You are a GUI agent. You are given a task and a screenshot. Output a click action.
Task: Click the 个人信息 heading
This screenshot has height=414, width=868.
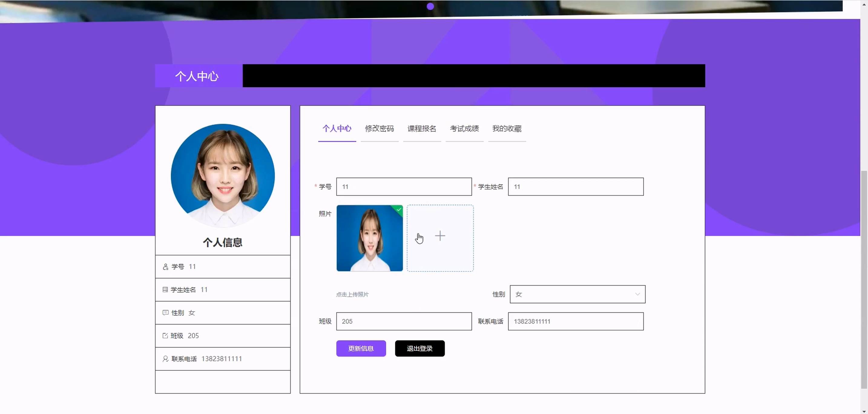coord(222,242)
